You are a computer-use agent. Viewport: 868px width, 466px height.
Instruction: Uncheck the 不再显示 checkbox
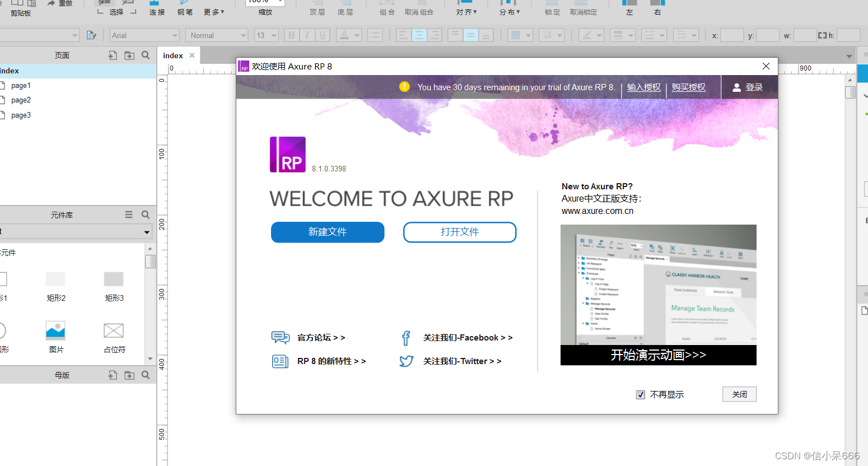coord(641,395)
